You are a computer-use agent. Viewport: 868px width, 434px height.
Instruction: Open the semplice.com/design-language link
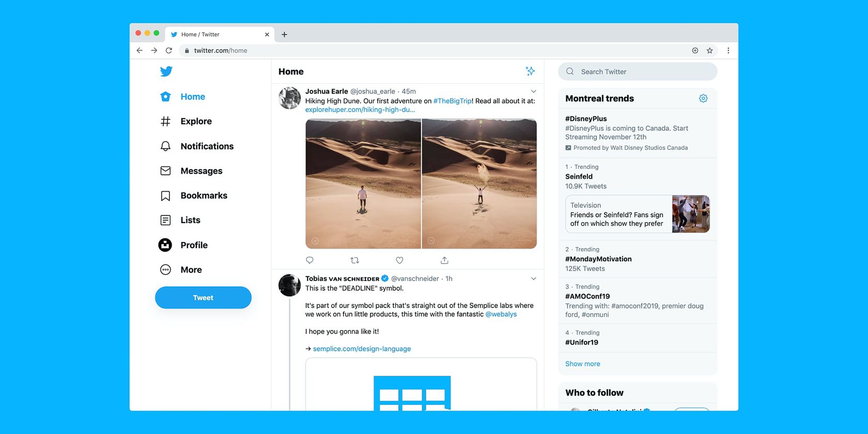point(362,349)
